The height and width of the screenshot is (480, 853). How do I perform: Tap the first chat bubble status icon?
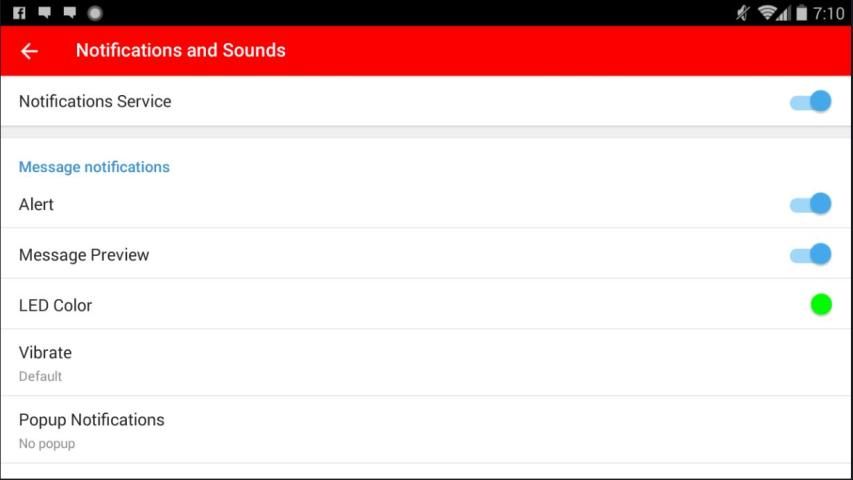click(44, 13)
